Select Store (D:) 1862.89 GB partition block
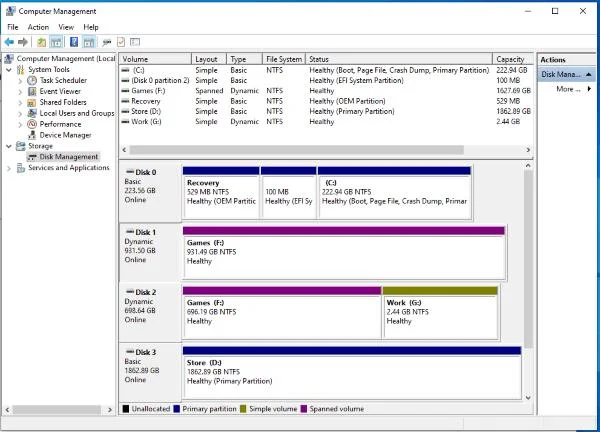Screen dimensions: 600x432 (x=352, y=373)
